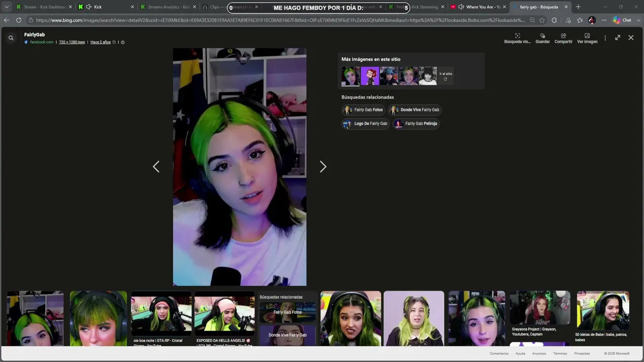This screenshot has height=362, width=644.
Task: Open the 'Graysons Project' result thumbnail
Action: coord(540,308)
